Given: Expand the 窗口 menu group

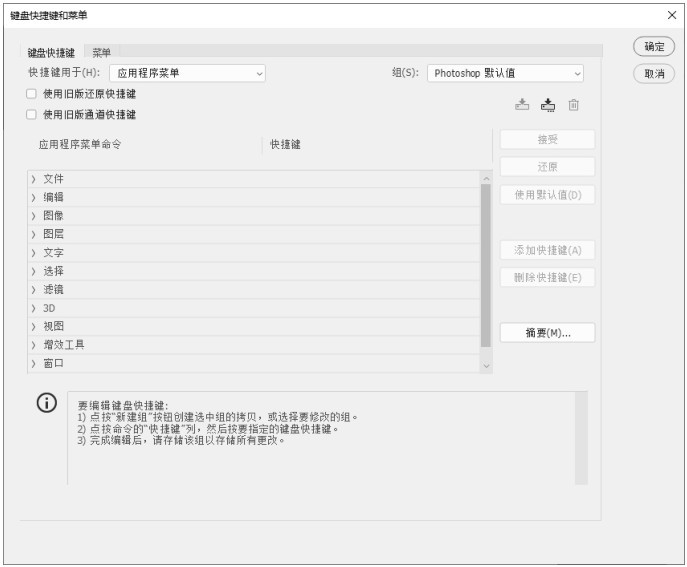Looking at the screenshot, I should pyautogui.click(x=33, y=364).
